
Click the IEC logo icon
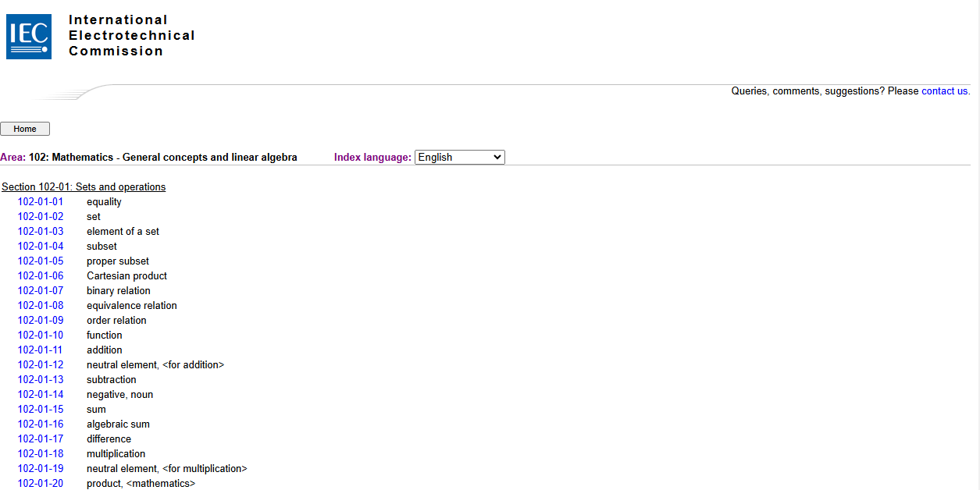click(x=29, y=37)
